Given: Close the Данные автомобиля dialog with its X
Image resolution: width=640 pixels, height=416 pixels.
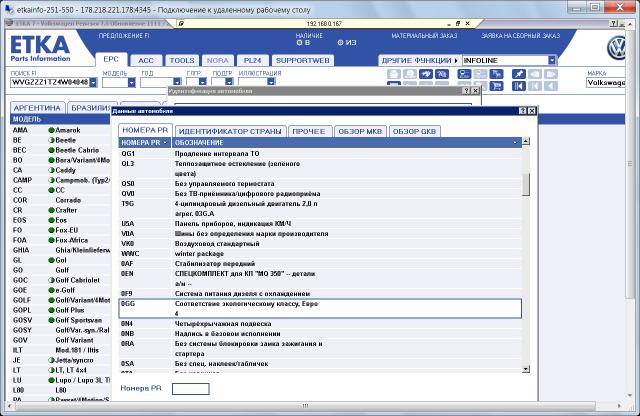Looking at the screenshot, I should pyautogui.click(x=532, y=111).
